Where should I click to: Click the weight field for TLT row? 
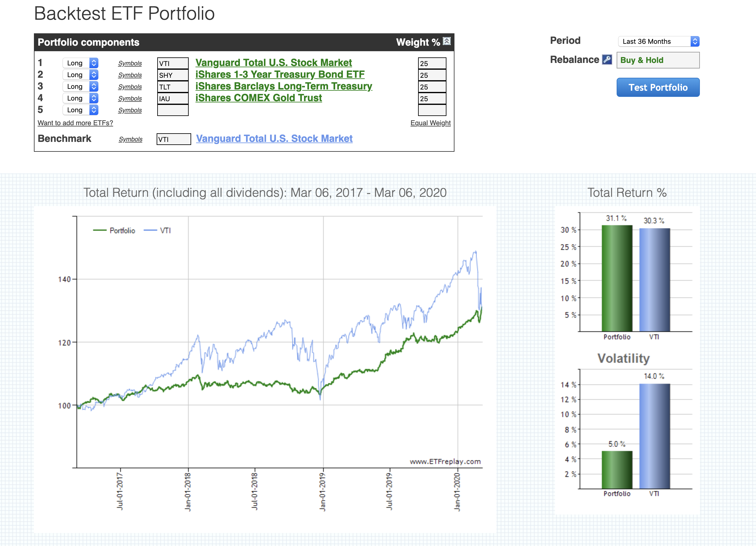432,87
